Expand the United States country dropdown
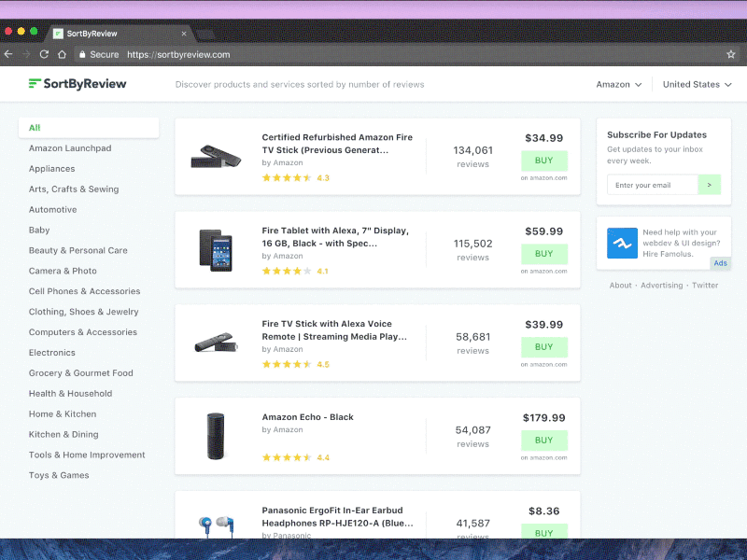The width and height of the screenshot is (747, 560). tap(697, 84)
